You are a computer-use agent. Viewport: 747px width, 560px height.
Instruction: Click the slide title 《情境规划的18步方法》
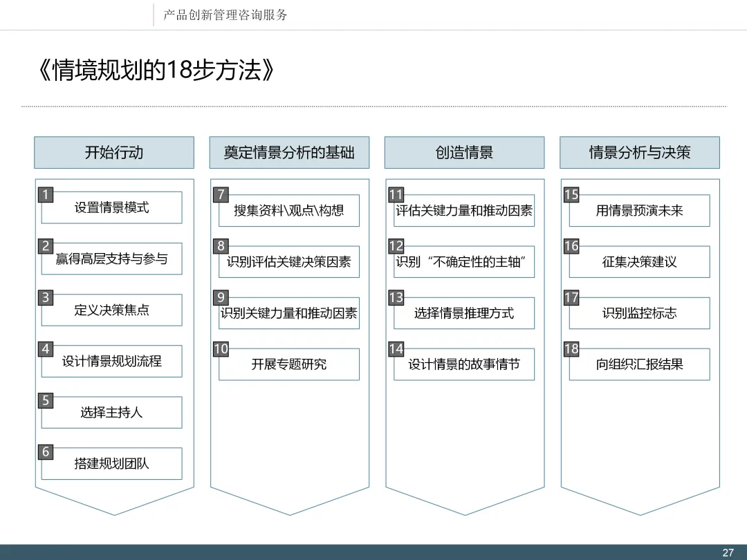tap(156, 70)
